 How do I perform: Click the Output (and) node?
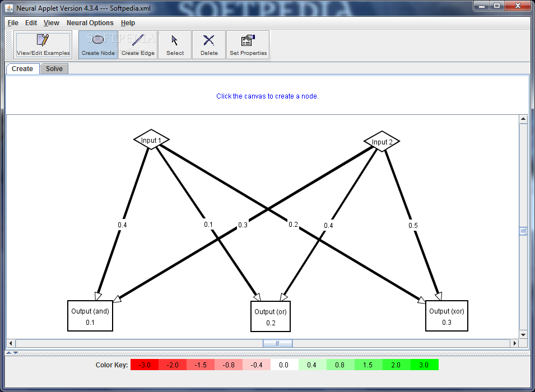point(90,316)
